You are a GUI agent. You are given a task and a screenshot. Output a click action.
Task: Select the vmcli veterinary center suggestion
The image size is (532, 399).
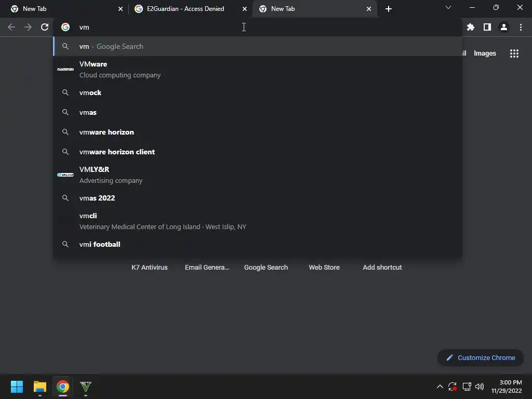click(x=258, y=221)
